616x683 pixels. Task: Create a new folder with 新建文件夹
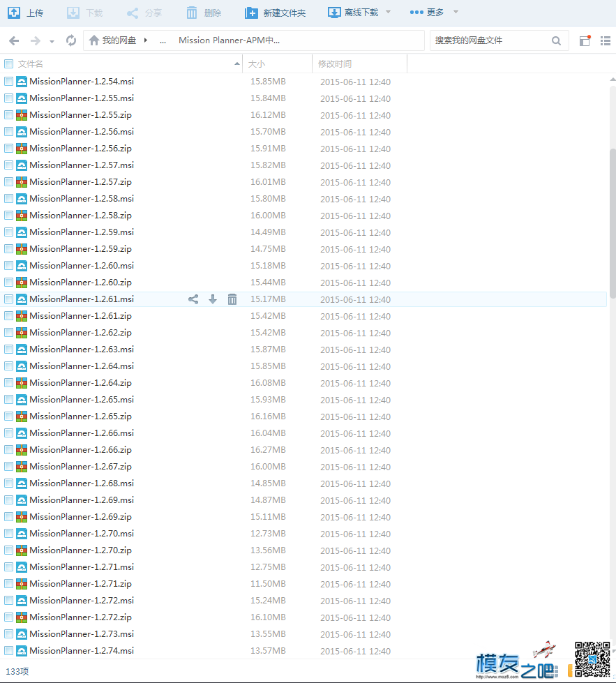click(x=276, y=13)
